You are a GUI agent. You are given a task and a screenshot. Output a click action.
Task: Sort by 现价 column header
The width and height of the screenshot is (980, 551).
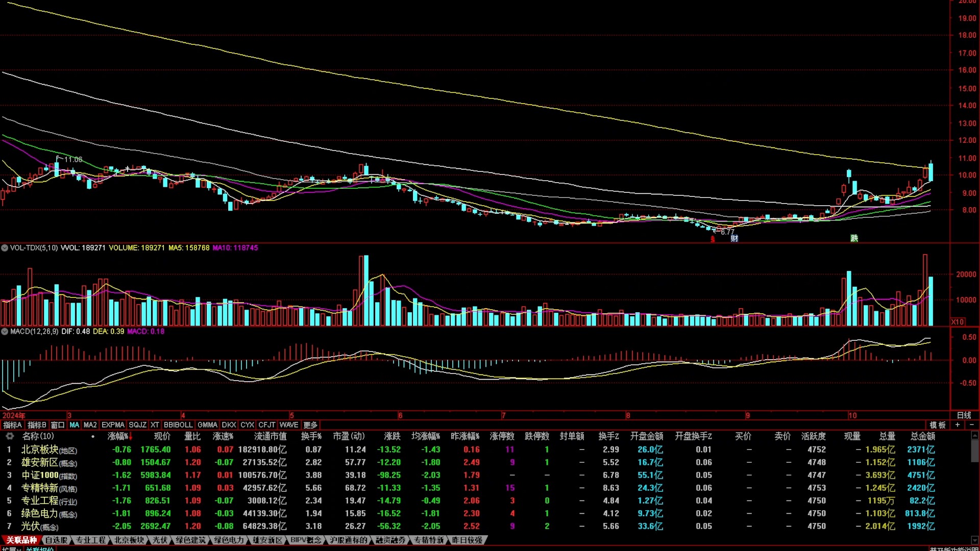(162, 436)
